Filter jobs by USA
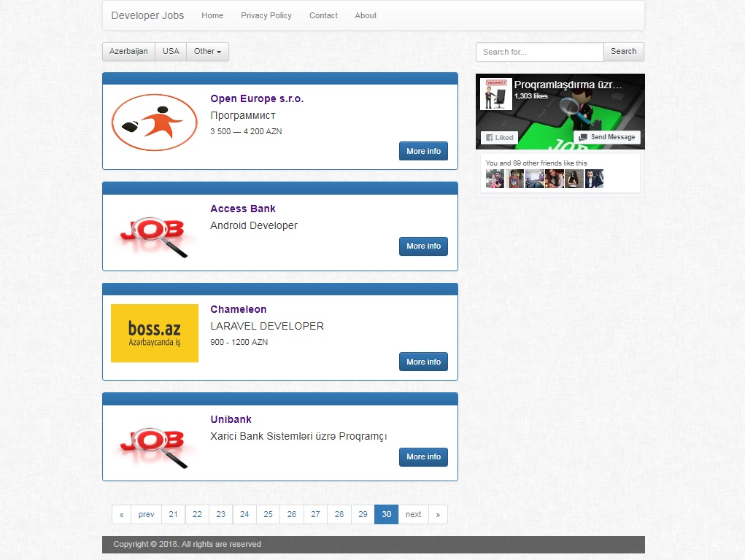The width and height of the screenshot is (745, 560). [x=171, y=51]
